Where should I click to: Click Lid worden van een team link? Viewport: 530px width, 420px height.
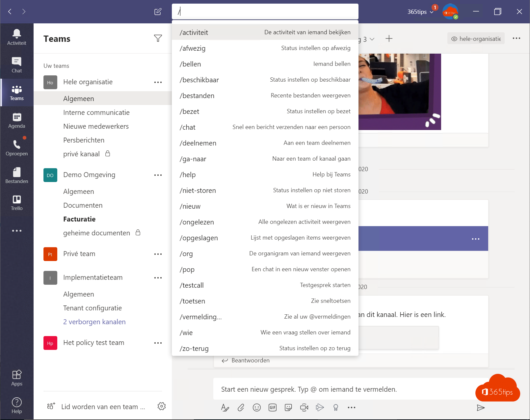(103, 407)
